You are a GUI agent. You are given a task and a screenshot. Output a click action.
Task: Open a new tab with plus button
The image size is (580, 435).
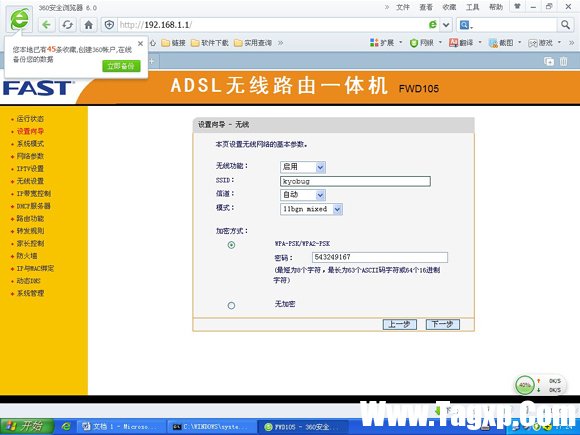152,61
